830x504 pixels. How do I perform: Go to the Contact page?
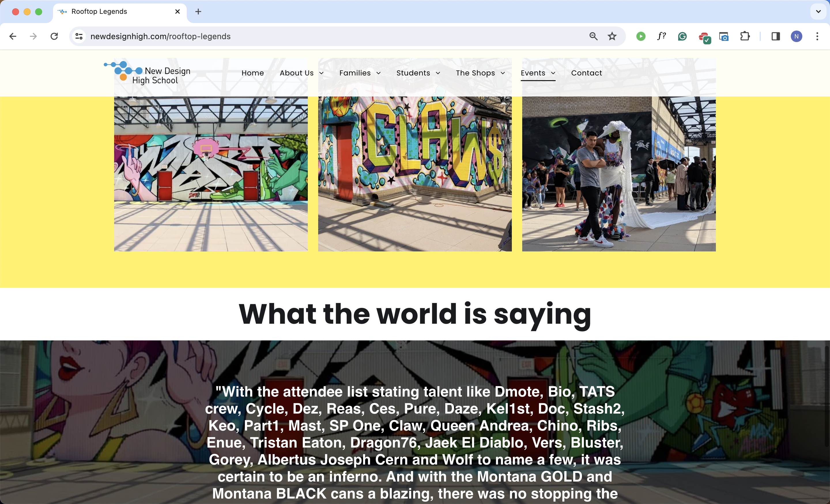pos(586,73)
